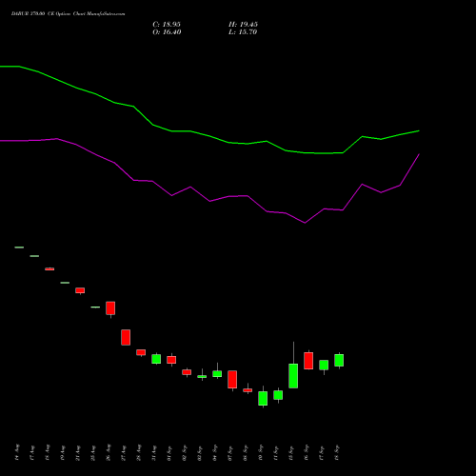Click the '07 Sep' date label
The width and height of the screenshot is (476, 476).
[230, 453]
